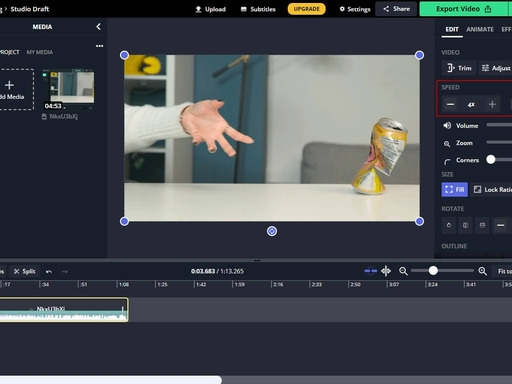Click the video preview canvas
This screenshot has height=384, width=512.
tap(272, 138)
